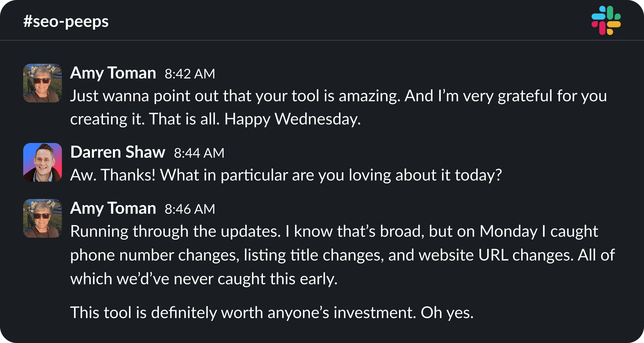Viewport: 644px width, 343px height.
Task: Click the 8:44 AM timestamp
Action: point(199,153)
